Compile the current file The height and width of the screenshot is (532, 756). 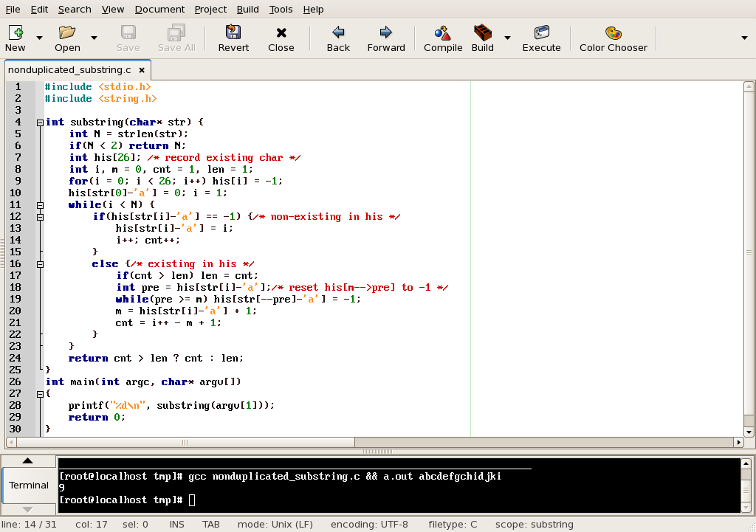click(443, 32)
